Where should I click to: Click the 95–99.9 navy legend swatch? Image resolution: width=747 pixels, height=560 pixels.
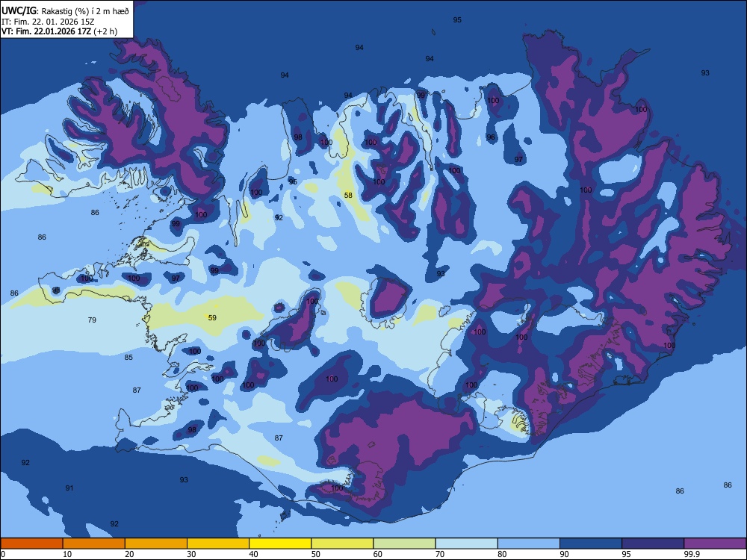[653, 544]
